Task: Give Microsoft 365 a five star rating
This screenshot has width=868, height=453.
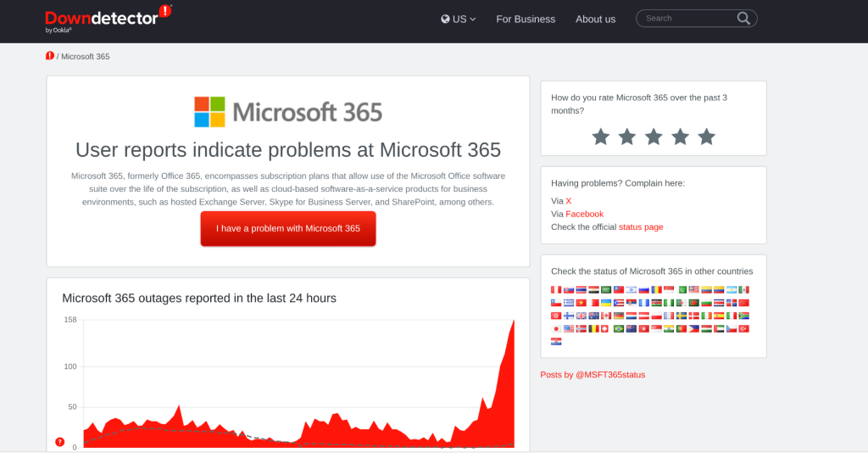Action: (x=706, y=137)
